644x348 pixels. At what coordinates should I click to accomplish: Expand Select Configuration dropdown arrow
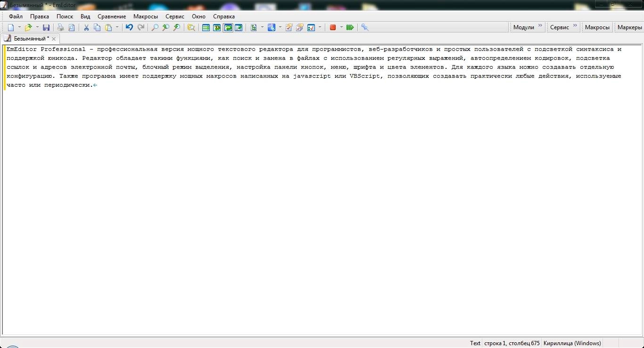pos(262,27)
